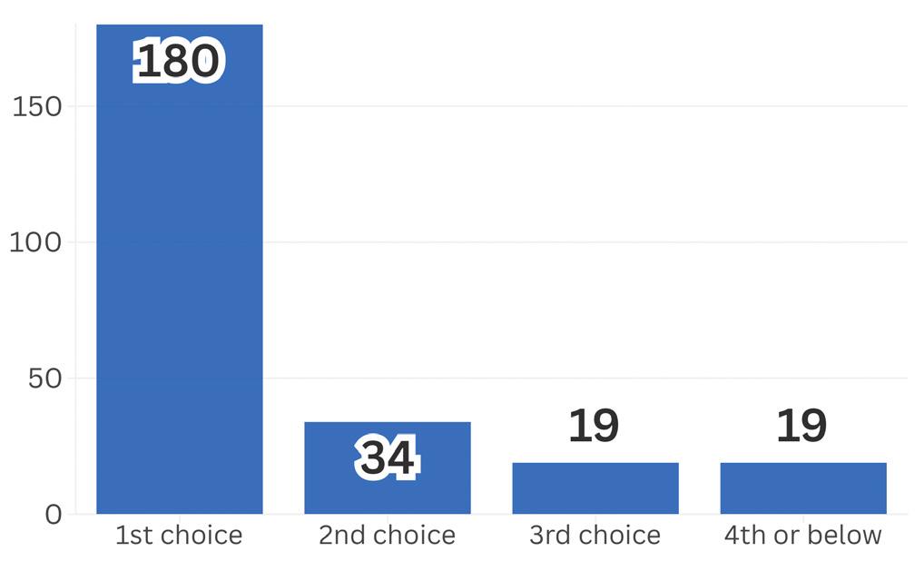
Task: Click the 150 horizontal gridline
Action: click(x=585, y=106)
